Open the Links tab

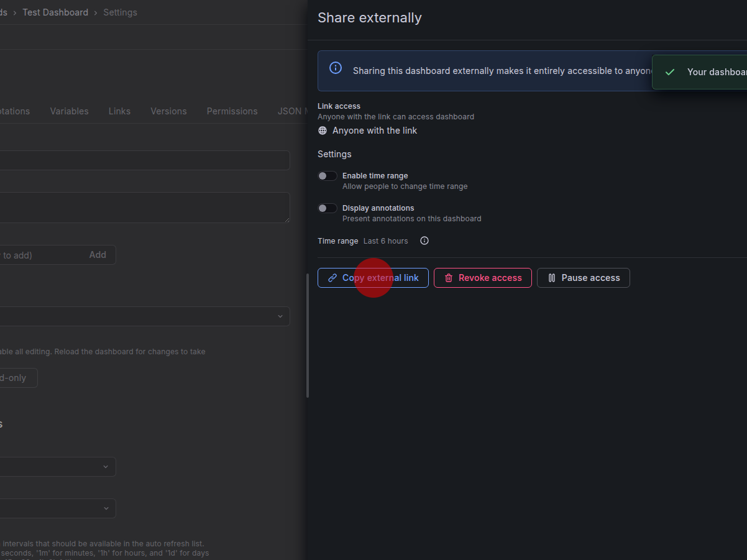tap(119, 111)
